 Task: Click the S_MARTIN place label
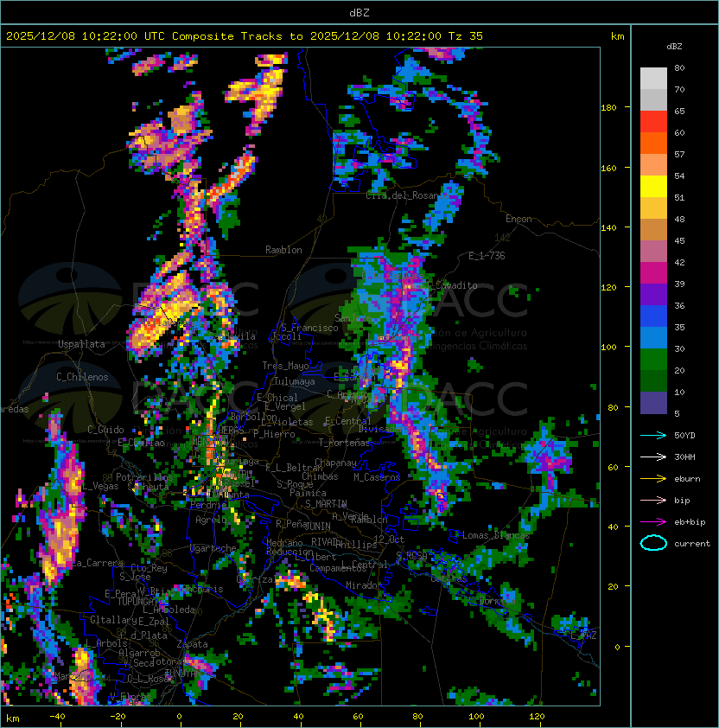coord(326,504)
